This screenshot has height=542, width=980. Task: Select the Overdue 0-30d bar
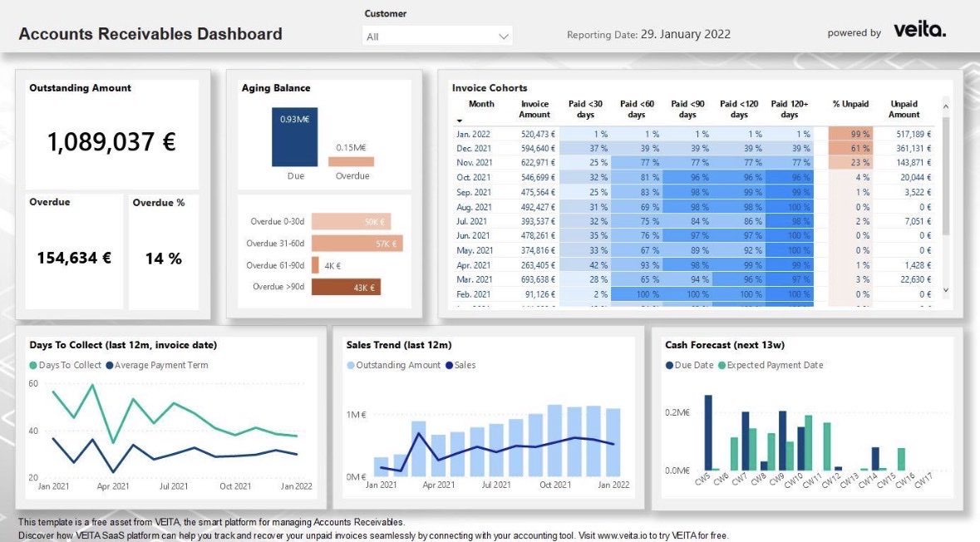[x=351, y=221]
